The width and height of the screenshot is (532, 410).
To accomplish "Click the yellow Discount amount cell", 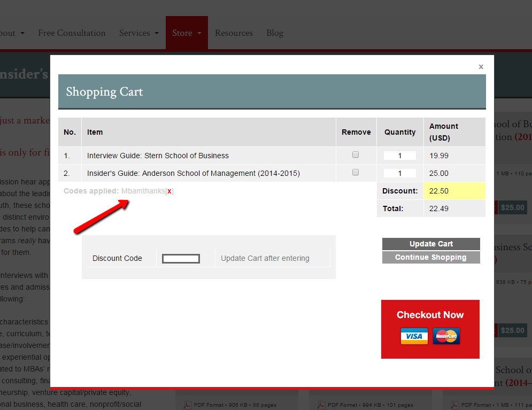I will pos(454,191).
